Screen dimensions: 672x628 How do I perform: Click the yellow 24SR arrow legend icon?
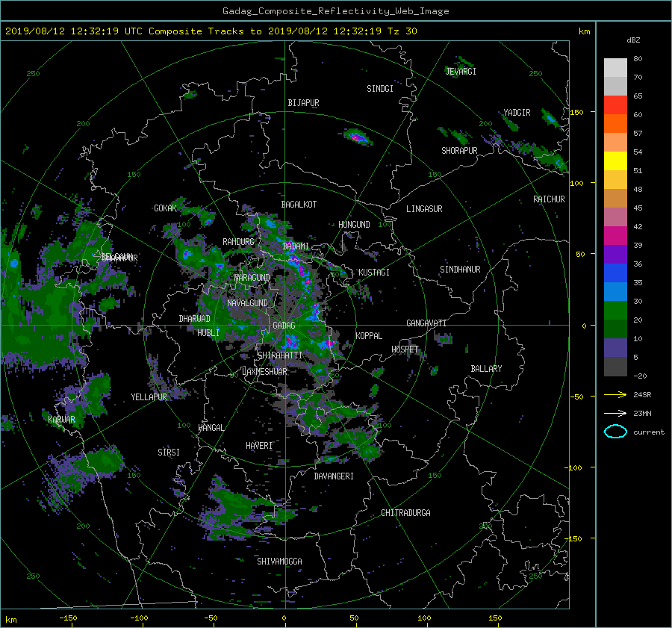tap(615, 395)
